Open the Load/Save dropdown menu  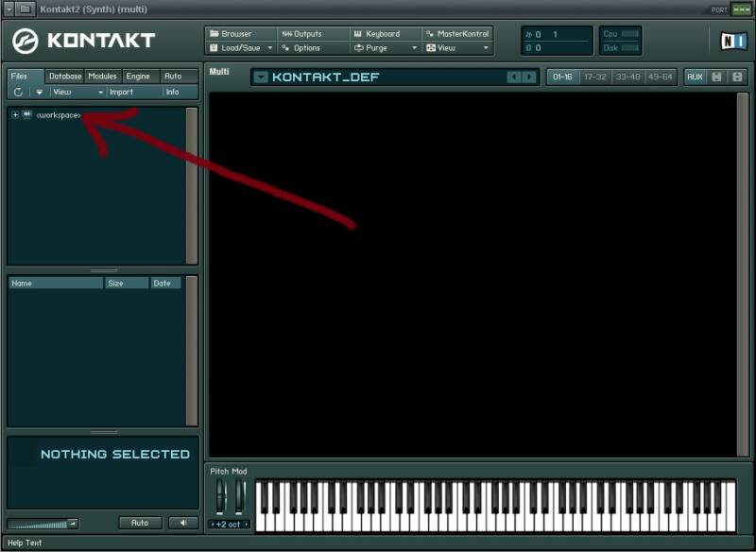coord(241,47)
